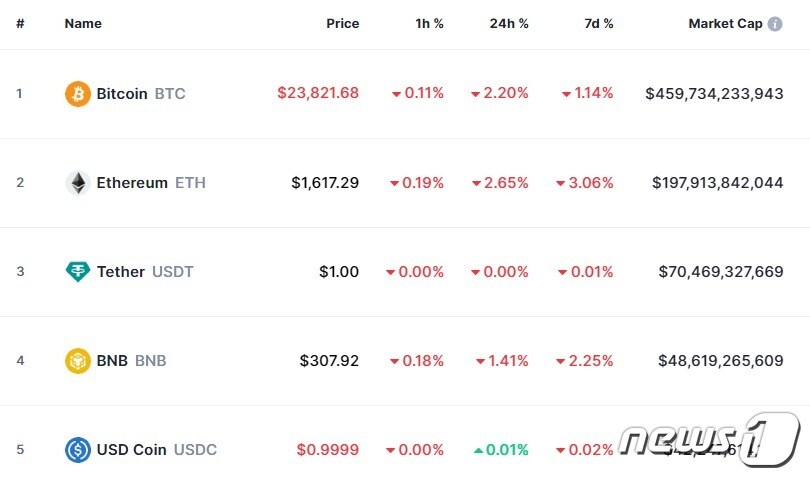Sort by 1h % column header
The width and height of the screenshot is (810, 479).
pos(429,23)
